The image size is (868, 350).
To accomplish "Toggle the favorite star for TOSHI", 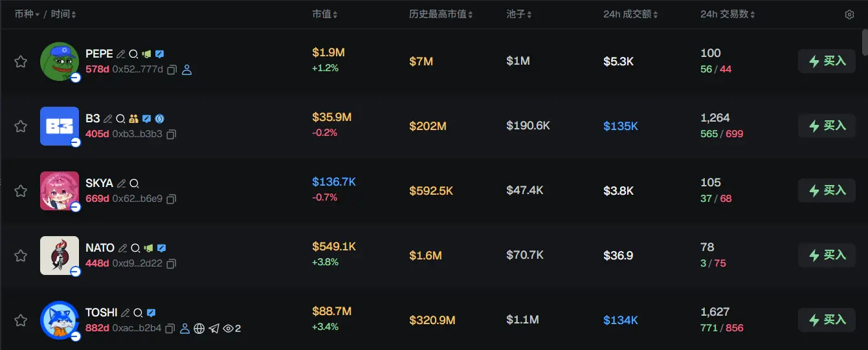I will (x=21, y=320).
